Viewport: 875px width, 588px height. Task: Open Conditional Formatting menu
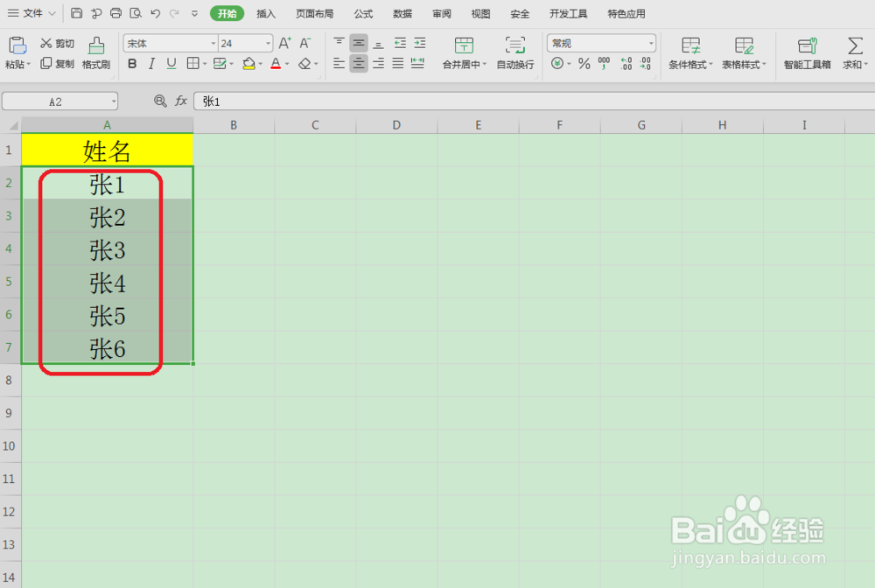[x=691, y=53]
